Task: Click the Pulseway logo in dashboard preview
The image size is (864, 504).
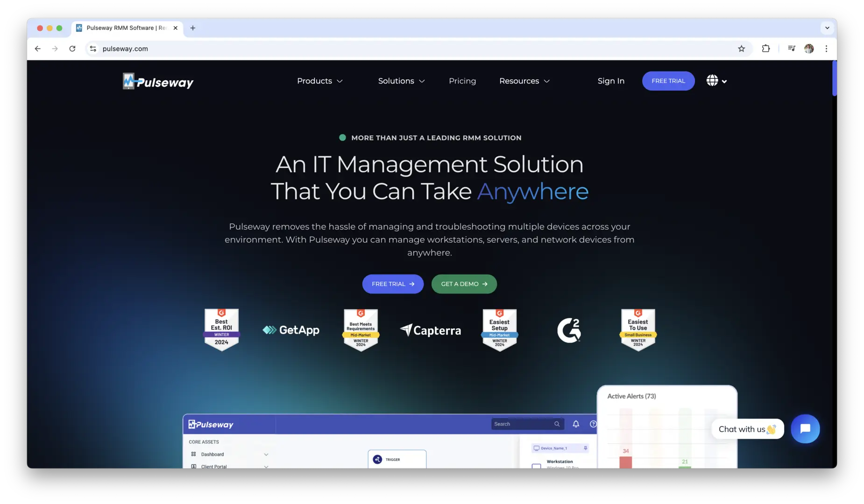Action: click(x=211, y=424)
